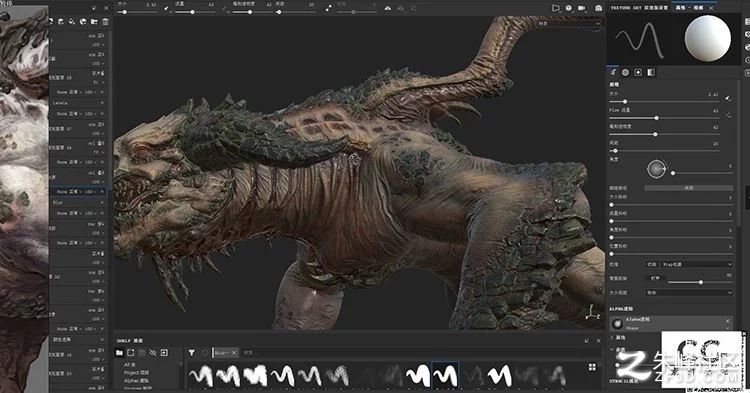Click the Angle dial in properties panel
The width and height of the screenshot is (750, 393).
(x=657, y=169)
